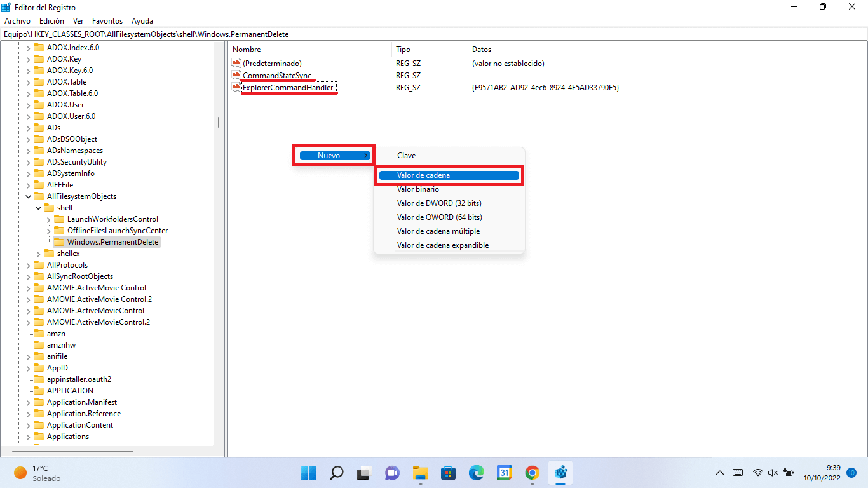Select the ADOX.User.6.0 tree key

(71, 116)
